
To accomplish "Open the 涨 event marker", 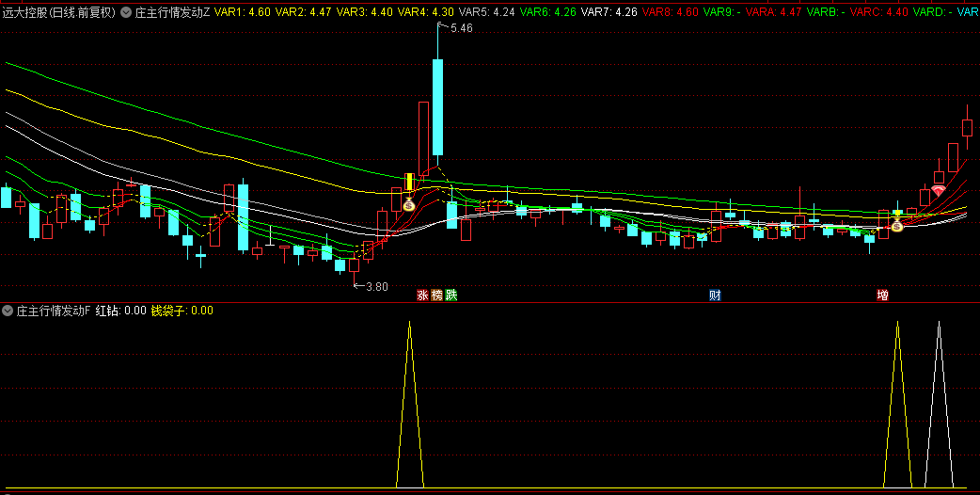I will pyautogui.click(x=422, y=295).
